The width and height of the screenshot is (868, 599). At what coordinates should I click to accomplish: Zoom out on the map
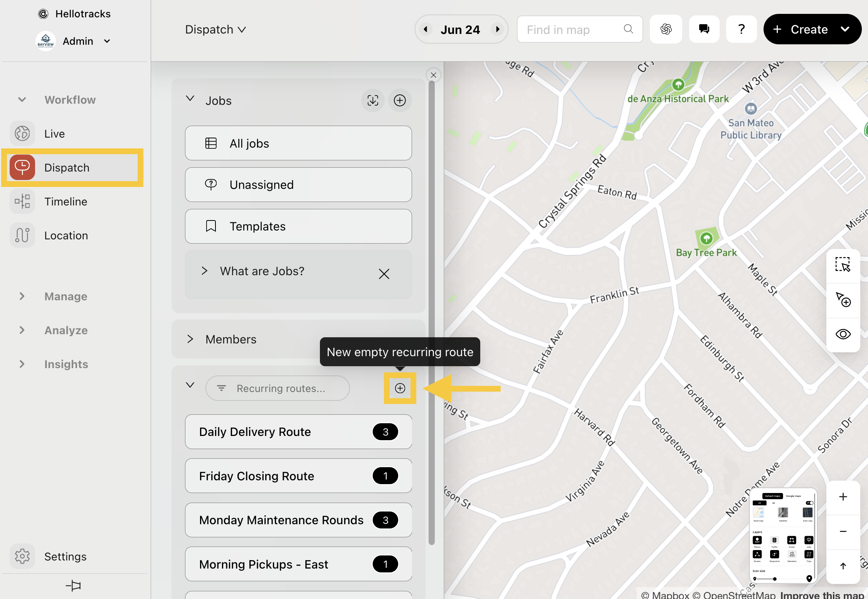843,532
